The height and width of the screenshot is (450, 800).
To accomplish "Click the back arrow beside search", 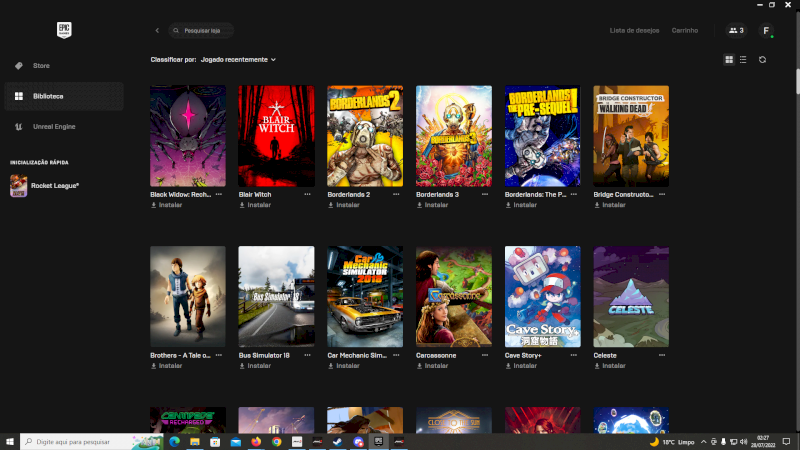I will click(157, 31).
